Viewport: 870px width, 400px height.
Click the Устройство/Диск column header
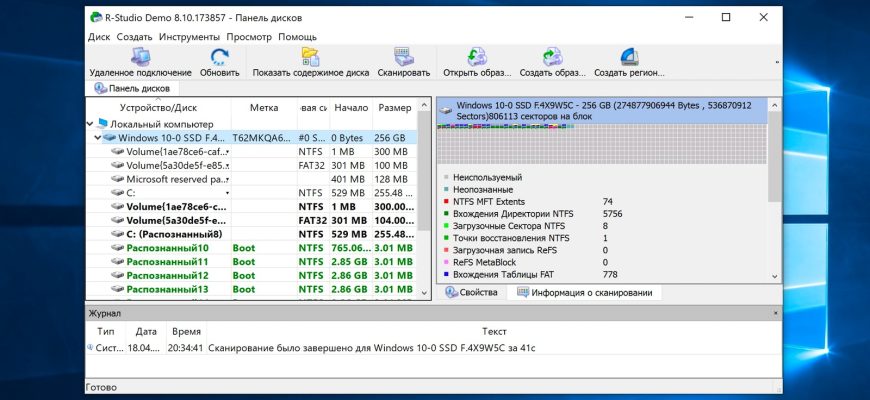tap(158, 108)
